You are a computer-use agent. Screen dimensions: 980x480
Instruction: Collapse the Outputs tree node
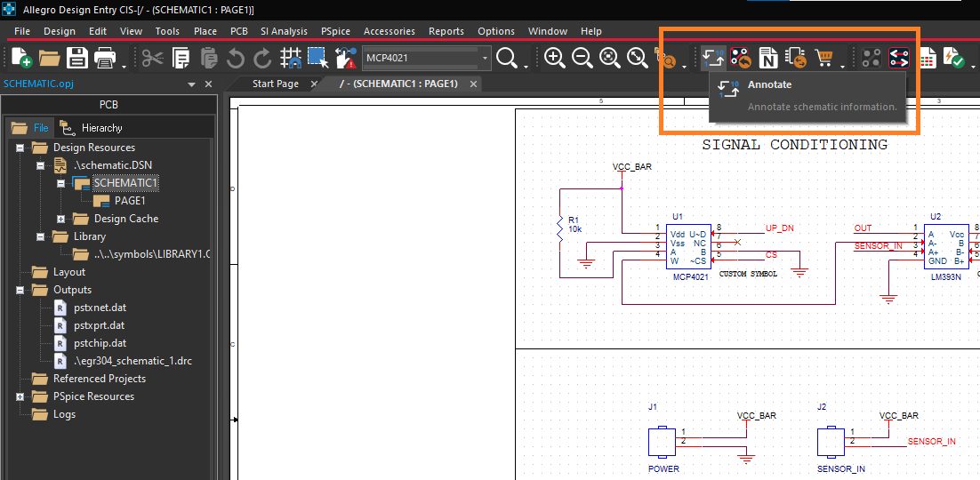tap(20, 290)
